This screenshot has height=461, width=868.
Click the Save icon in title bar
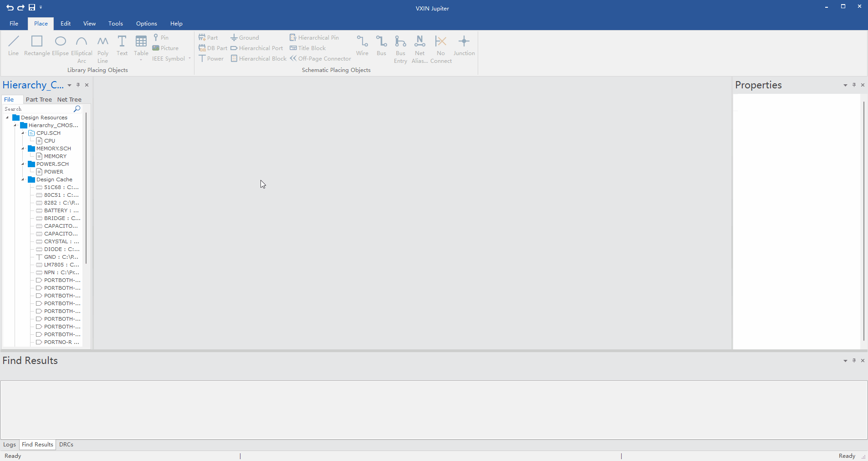[32, 7]
